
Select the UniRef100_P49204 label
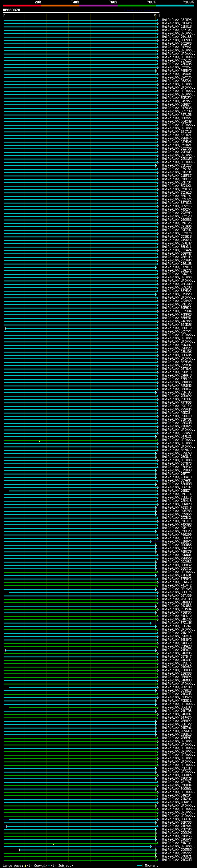176,210
